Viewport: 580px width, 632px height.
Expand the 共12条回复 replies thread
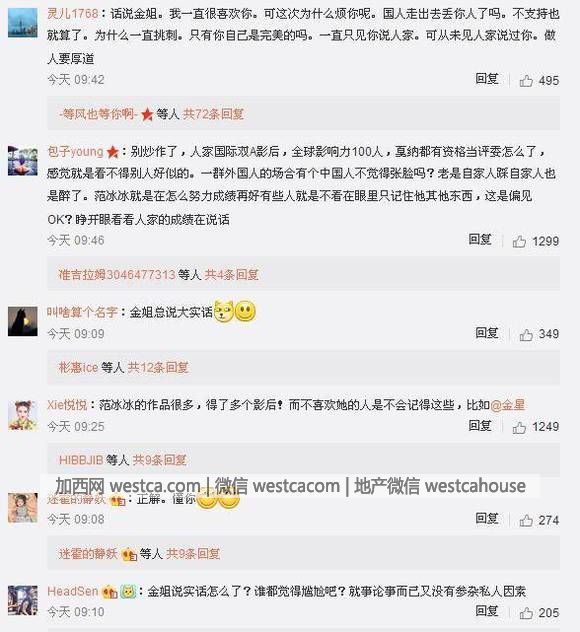158,368
